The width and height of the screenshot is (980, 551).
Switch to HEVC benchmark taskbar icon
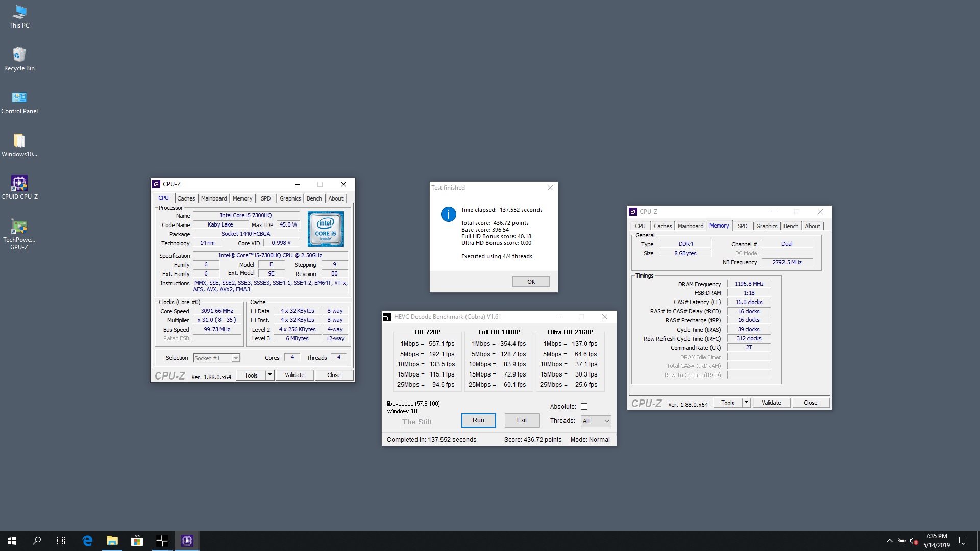162,541
